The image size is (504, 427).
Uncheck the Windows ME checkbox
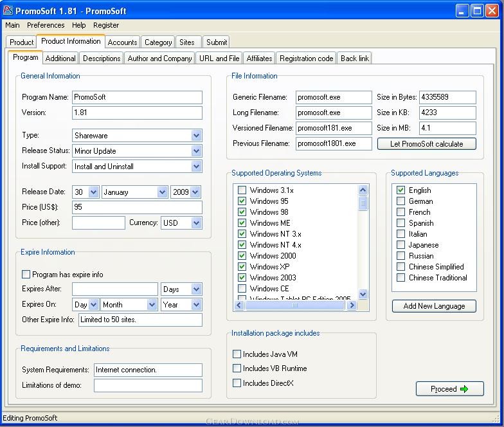point(242,223)
